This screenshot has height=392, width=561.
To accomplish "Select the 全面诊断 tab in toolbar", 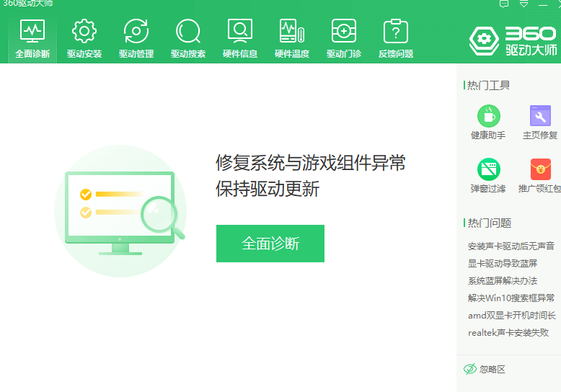I will pos(32,38).
